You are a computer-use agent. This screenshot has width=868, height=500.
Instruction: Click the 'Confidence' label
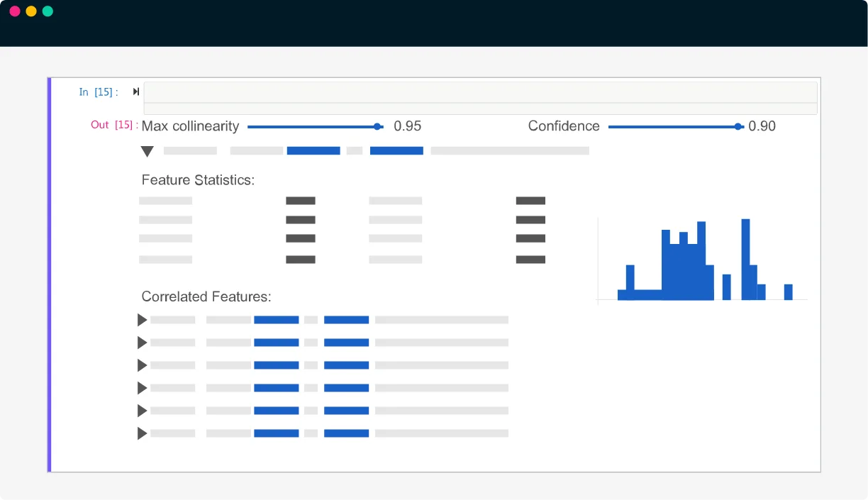[564, 126]
